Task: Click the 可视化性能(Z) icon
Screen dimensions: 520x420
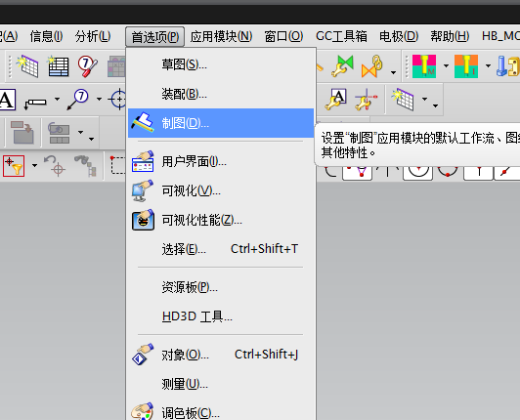Action: tap(143, 220)
